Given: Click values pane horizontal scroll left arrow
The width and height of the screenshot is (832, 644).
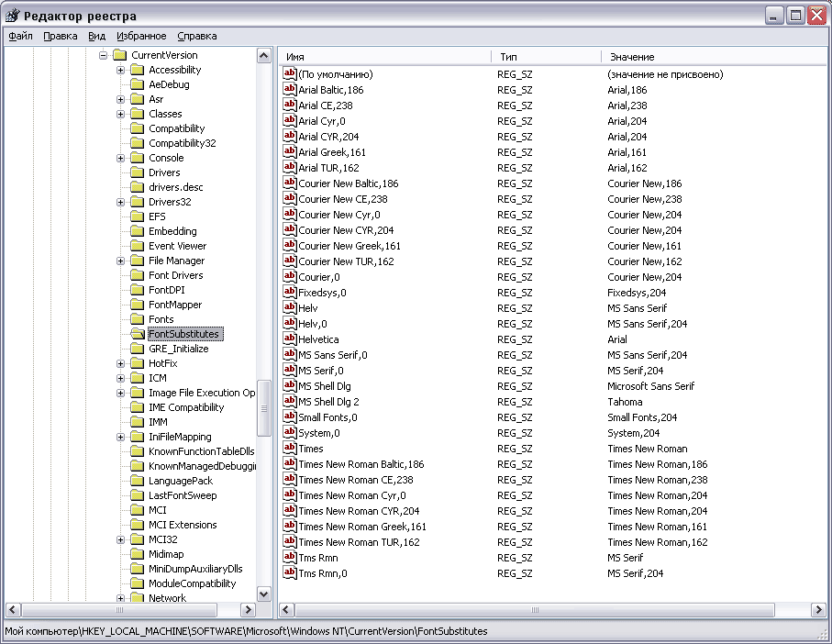Looking at the screenshot, I should tap(286, 609).
